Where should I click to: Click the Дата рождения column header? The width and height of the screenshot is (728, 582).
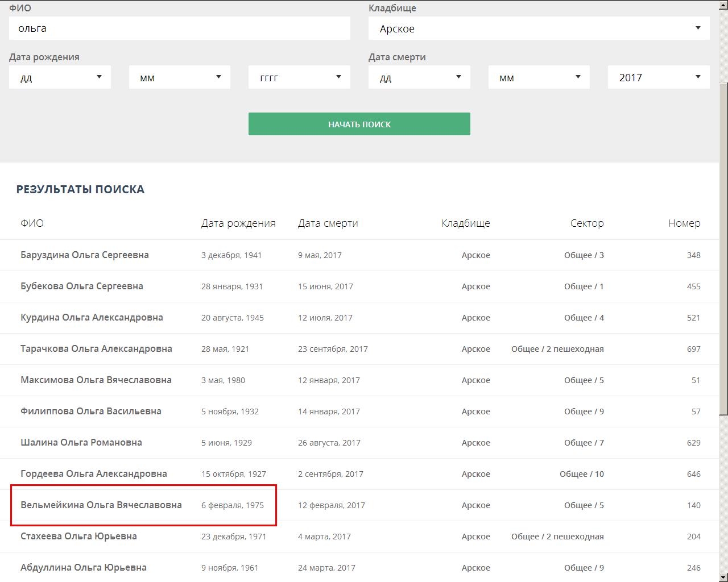tap(238, 223)
